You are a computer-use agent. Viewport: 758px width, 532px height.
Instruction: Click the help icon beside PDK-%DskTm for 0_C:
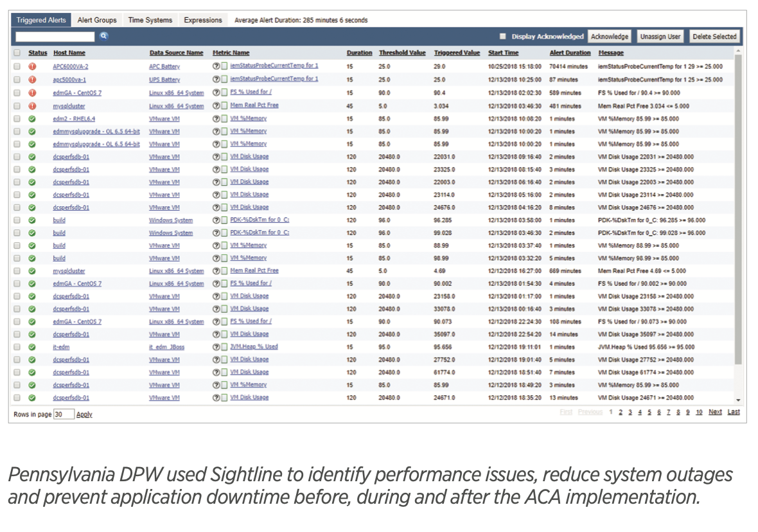[x=216, y=220]
